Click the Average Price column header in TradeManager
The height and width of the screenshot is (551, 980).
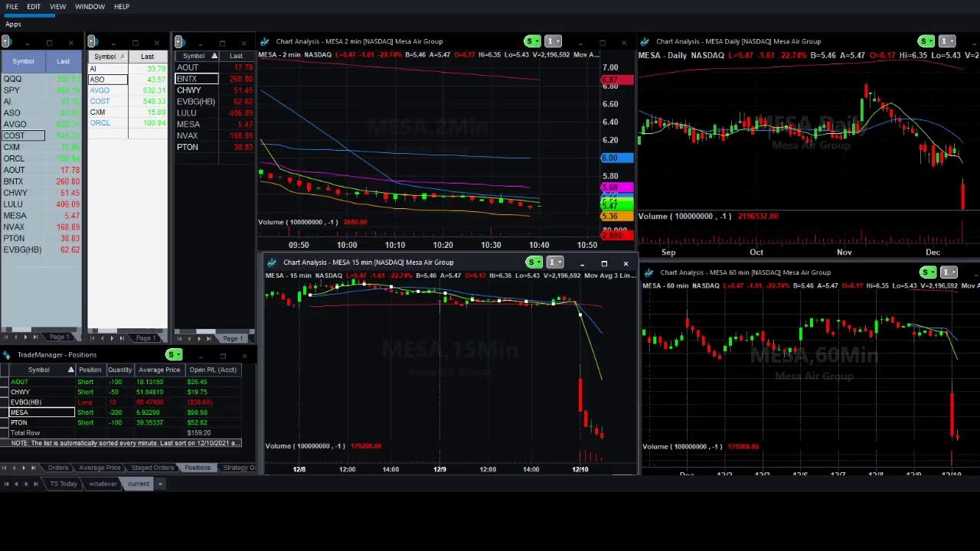point(159,370)
